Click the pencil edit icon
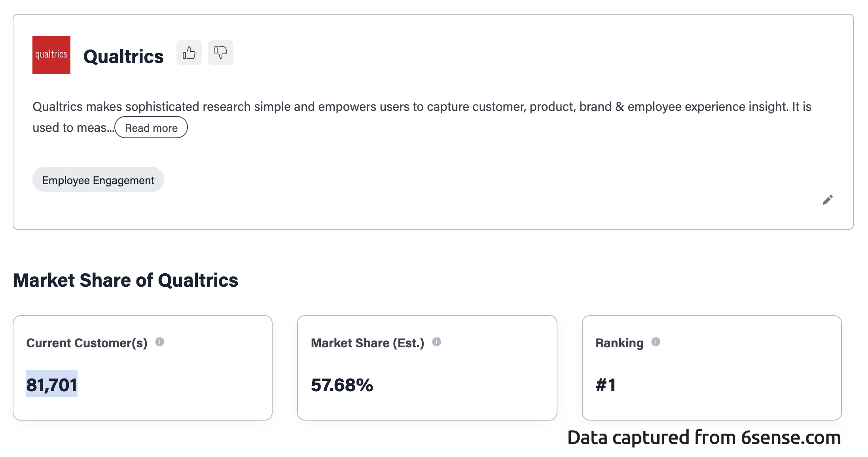The image size is (868, 457). tap(828, 200)
